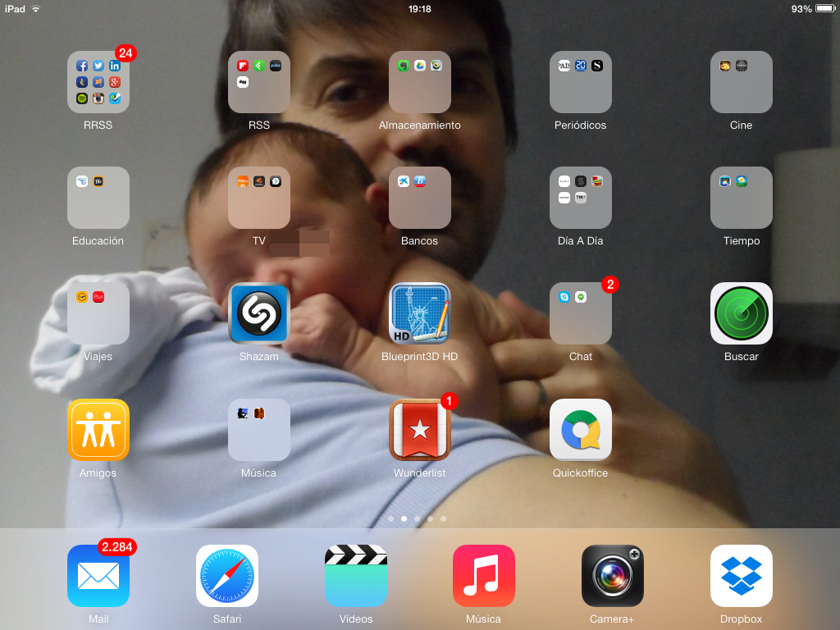The image size is (840, 630).
Task: Launch the Wunderlist app
Action: click(x=419, y=430)
